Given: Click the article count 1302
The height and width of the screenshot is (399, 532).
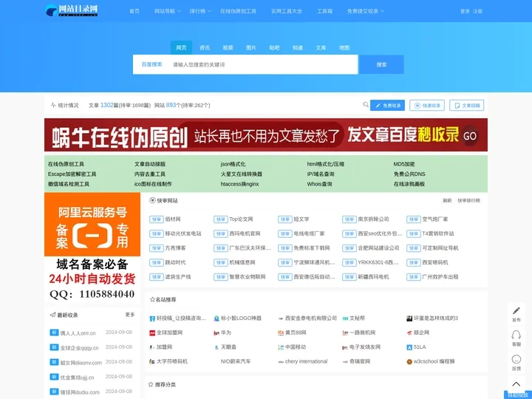Looking at the screenshot, I should (107, 105).
